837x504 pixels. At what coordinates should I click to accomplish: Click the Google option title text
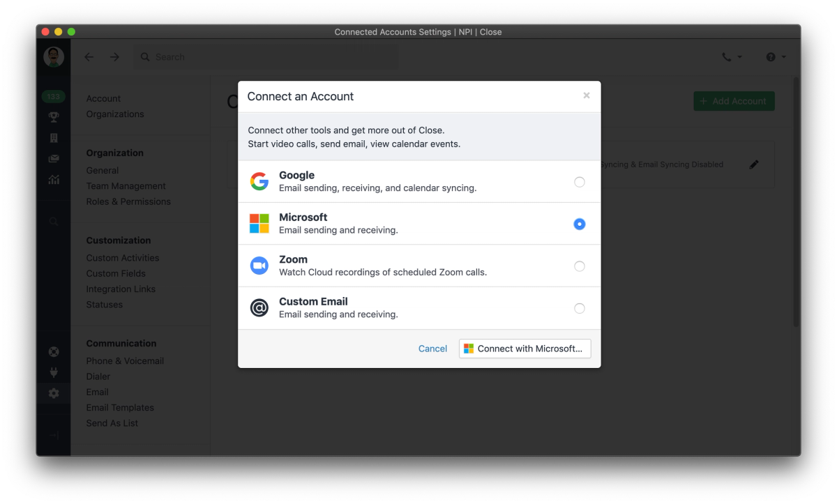point(296,176)
